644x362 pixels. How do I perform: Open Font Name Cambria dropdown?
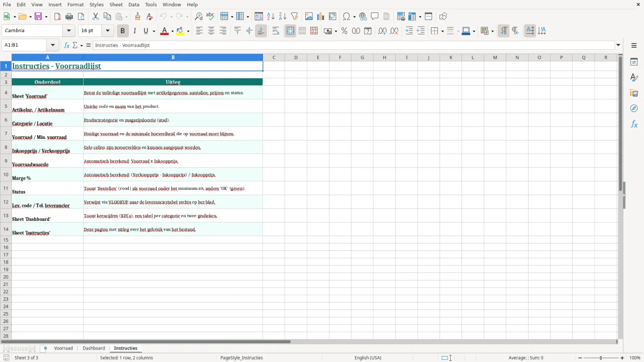click(69, 31)
